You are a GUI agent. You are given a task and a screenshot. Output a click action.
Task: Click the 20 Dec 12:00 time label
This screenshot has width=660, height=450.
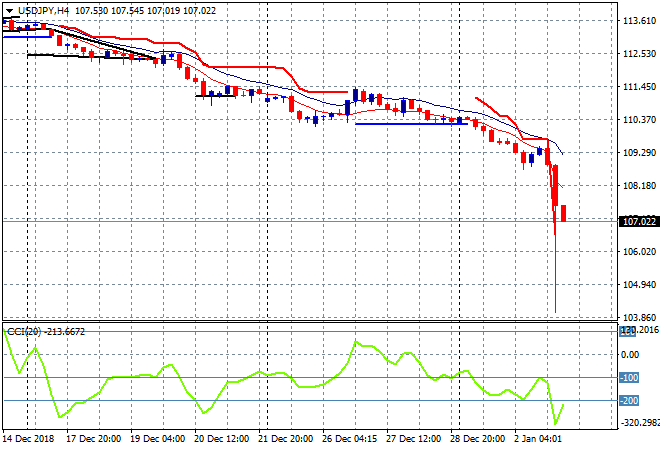(x=221, y=439)
